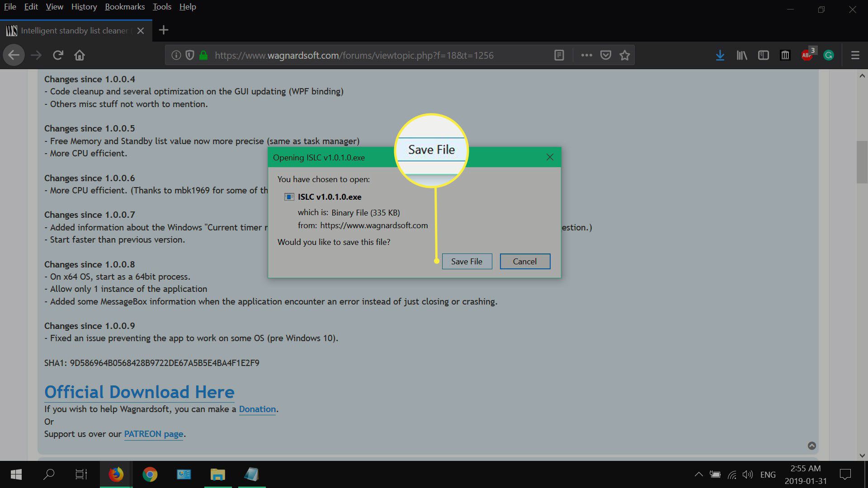Save page to Pocket
This screenshot has height=488, width=868.
(606, 55)
